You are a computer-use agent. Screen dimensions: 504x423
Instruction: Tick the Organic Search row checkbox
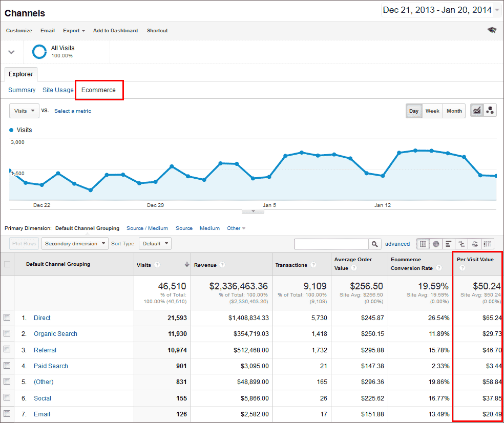click(x=7, y=333)
